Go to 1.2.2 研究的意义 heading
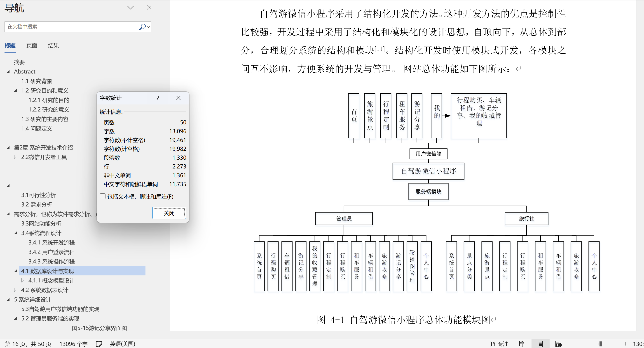Viewport: 644px width, 348px height. pos(49,110)
